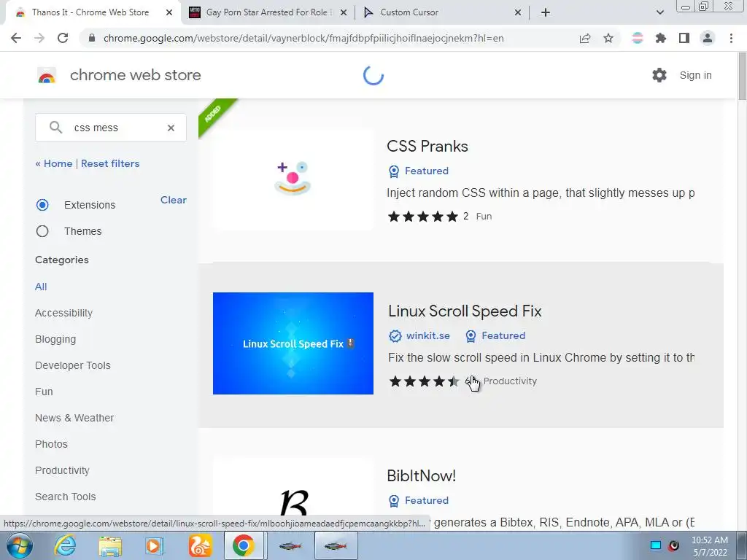The width and height of the screenshot is (747, 560).
Task: Click the CSS Pranks clown thumbnail
Action: click(293, 179)
